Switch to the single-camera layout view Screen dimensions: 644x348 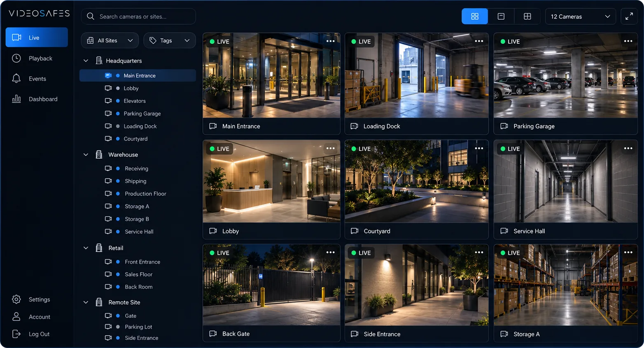point(501,16)
